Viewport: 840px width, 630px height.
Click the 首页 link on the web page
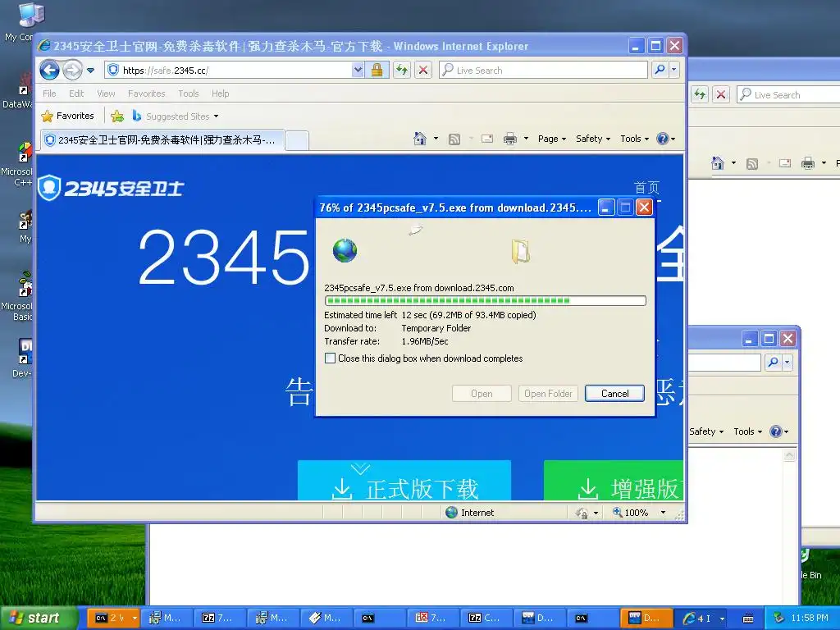(x=646, y=188)
